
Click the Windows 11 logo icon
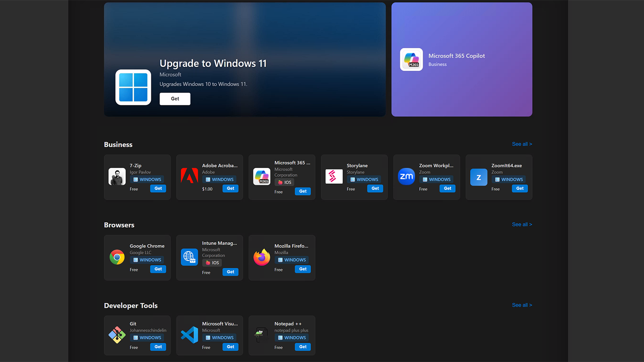pyautogui.click(x=133, y=87)
